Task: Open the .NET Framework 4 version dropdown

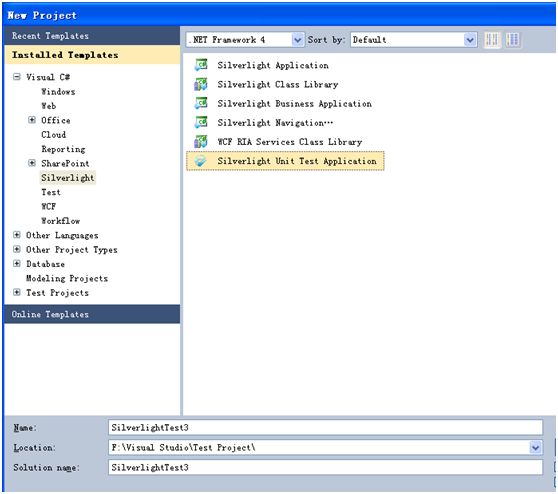Action: click(298, 40)
